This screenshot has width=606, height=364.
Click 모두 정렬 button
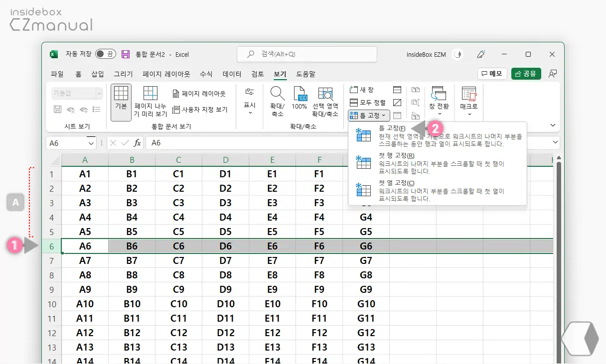pyautogui.click(x=367, y=103)
